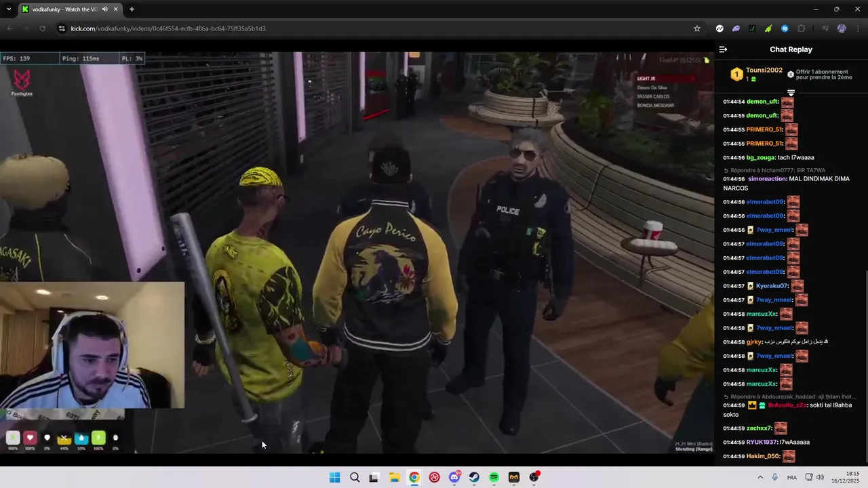868x488 pixels.
Task: Open bg_zouga's username in chat
Action: (x=761, y=158)
